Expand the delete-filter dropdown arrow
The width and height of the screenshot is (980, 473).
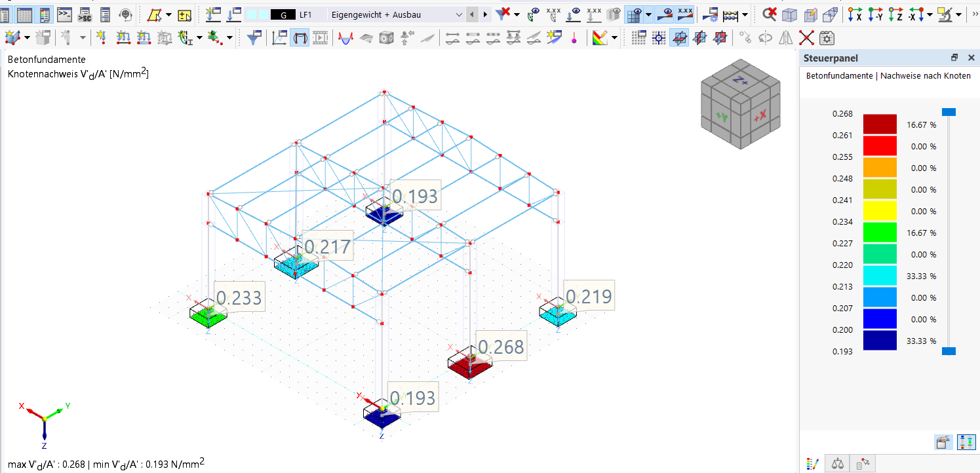[x=517, y=14]
